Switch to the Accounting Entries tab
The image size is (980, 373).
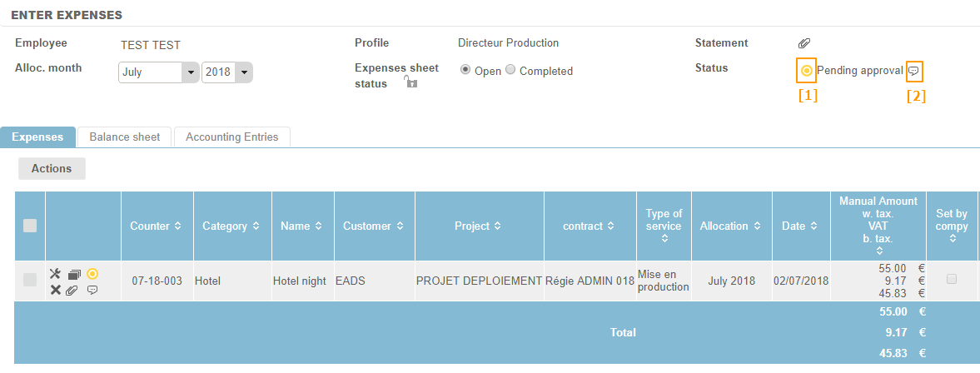click(231, 137)
